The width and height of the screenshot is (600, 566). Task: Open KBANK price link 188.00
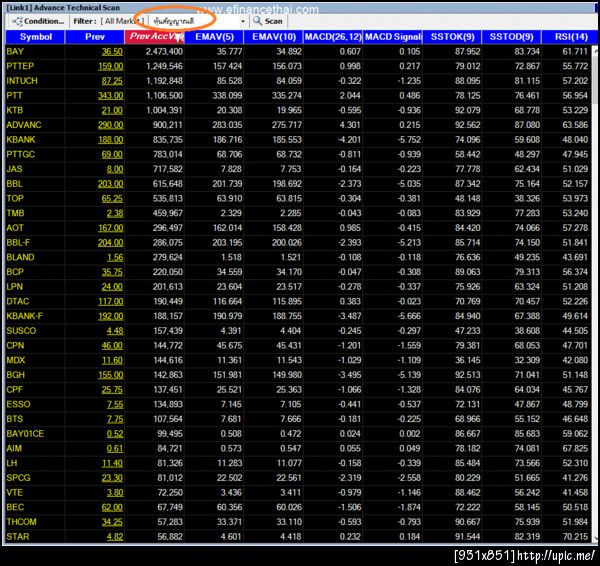[111, 140]
